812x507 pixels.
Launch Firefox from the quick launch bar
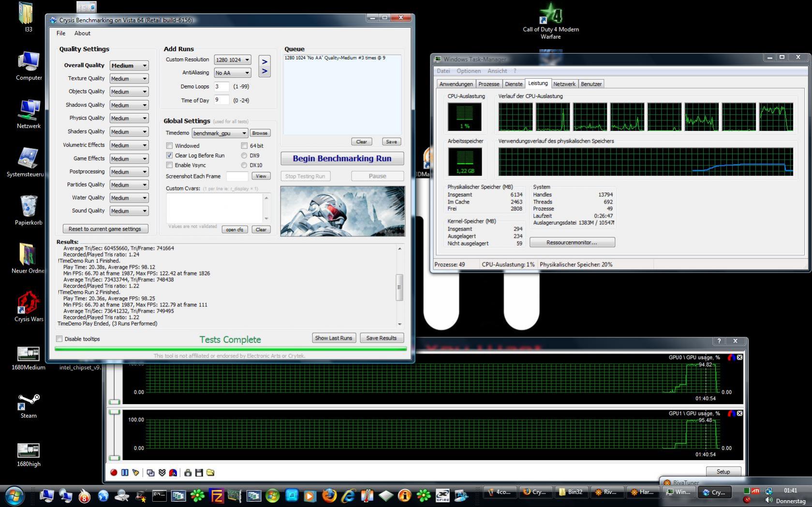click(x=329, y=495)
